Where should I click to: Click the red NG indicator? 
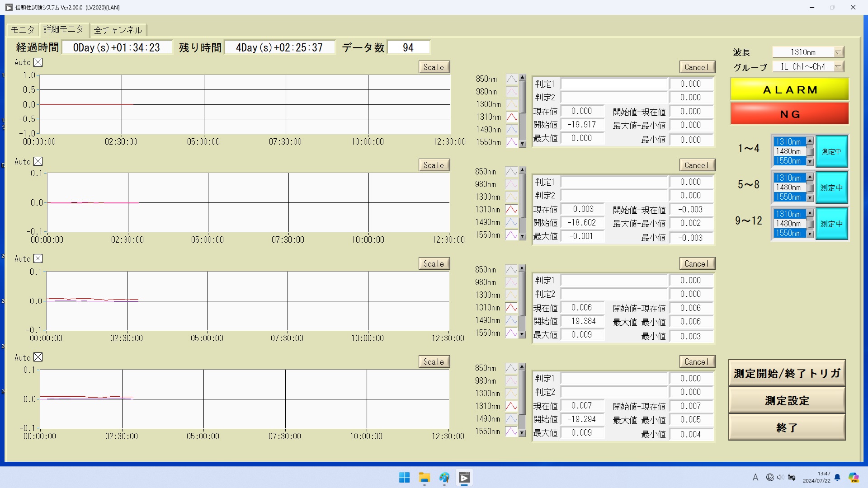click(x=789, y=113)
